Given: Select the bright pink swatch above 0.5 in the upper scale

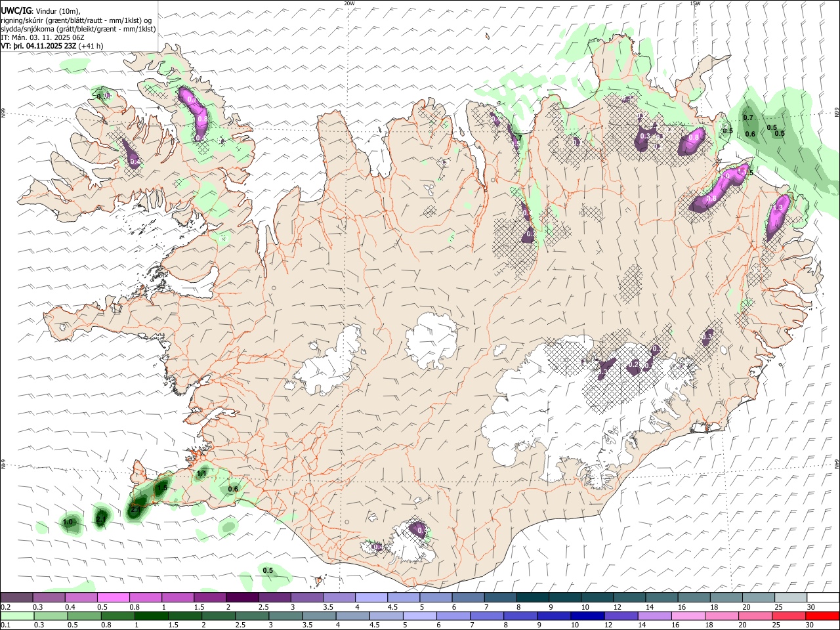Looking at the screenshot, I should [x=113, y=598].
